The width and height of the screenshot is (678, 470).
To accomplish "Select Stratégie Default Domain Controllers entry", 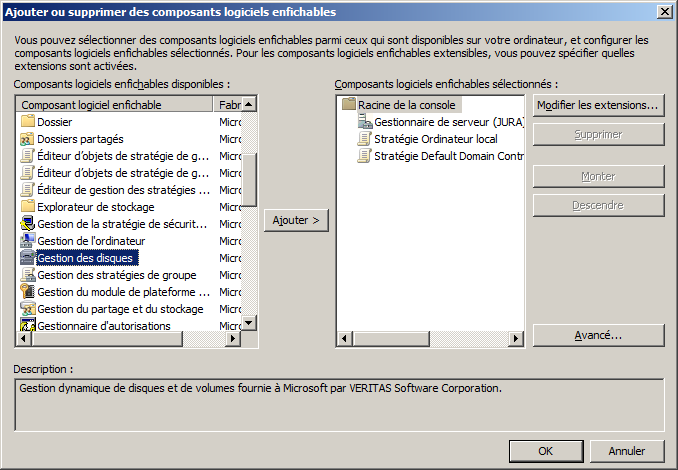I will coord(448,156).
